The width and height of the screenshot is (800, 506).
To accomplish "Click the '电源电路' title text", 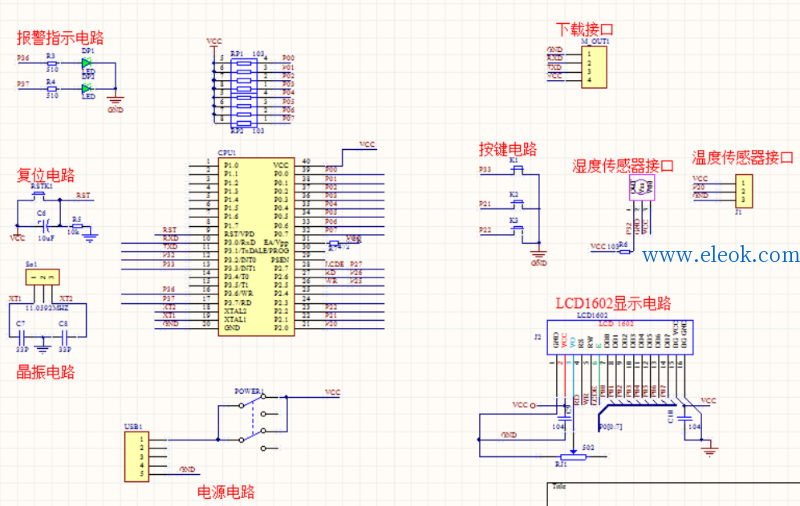I will [226, 492].
